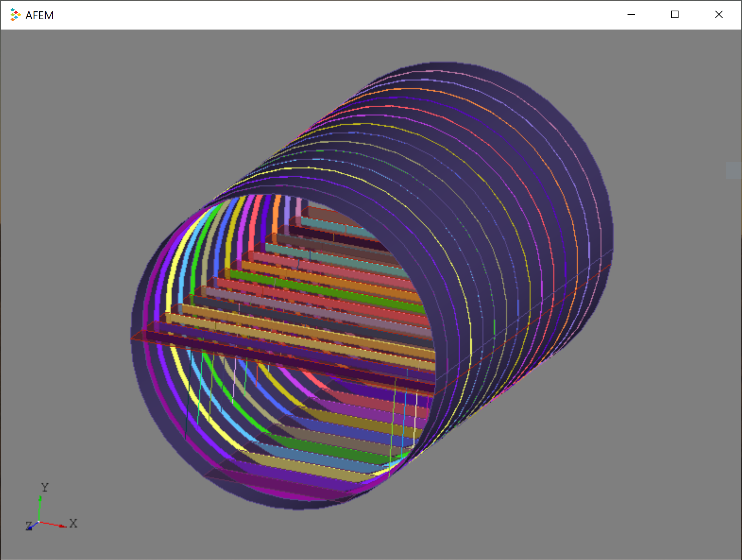742x560 pixels.
Task: Maximize the AFEM window
Action: (x=675, y=15)
